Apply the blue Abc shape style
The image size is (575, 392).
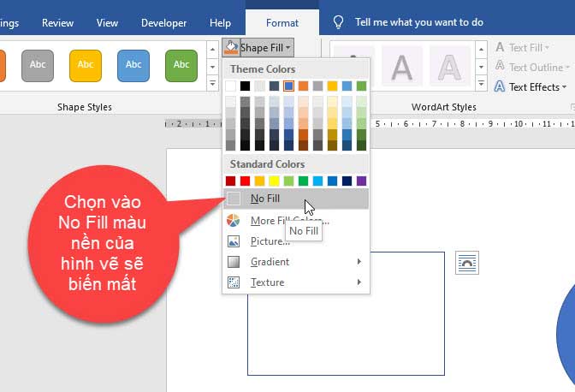click(133, 66)
